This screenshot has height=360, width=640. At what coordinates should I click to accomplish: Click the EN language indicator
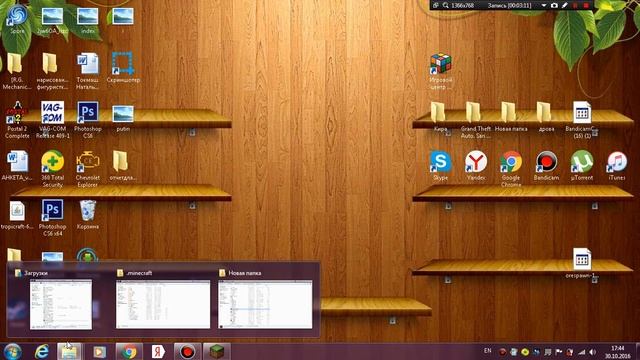click(487, 351)
